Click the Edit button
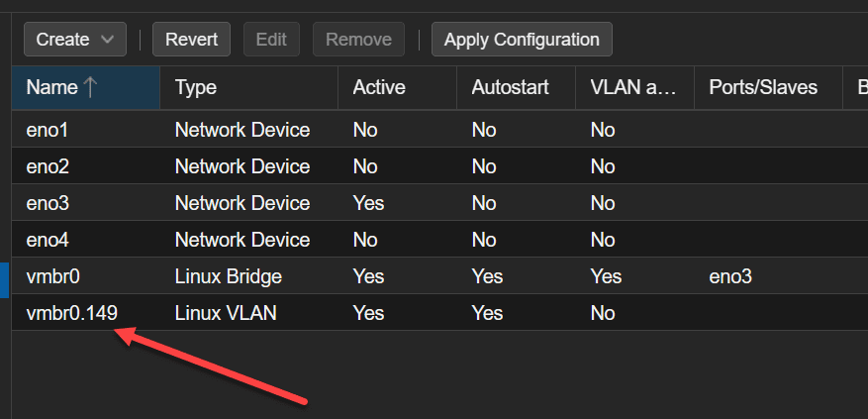Screen dimensions: 868x419 coord(271,40)
